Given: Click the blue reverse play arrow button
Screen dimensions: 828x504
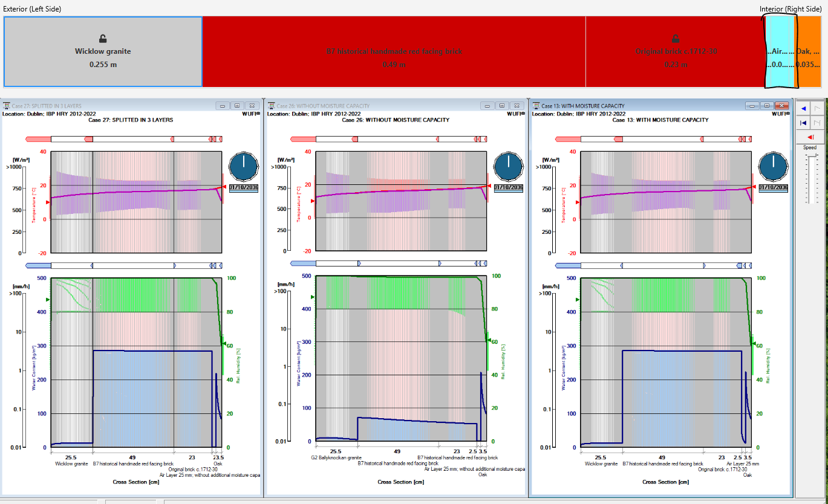Looking at the screenshot, I should pos(803,109).
